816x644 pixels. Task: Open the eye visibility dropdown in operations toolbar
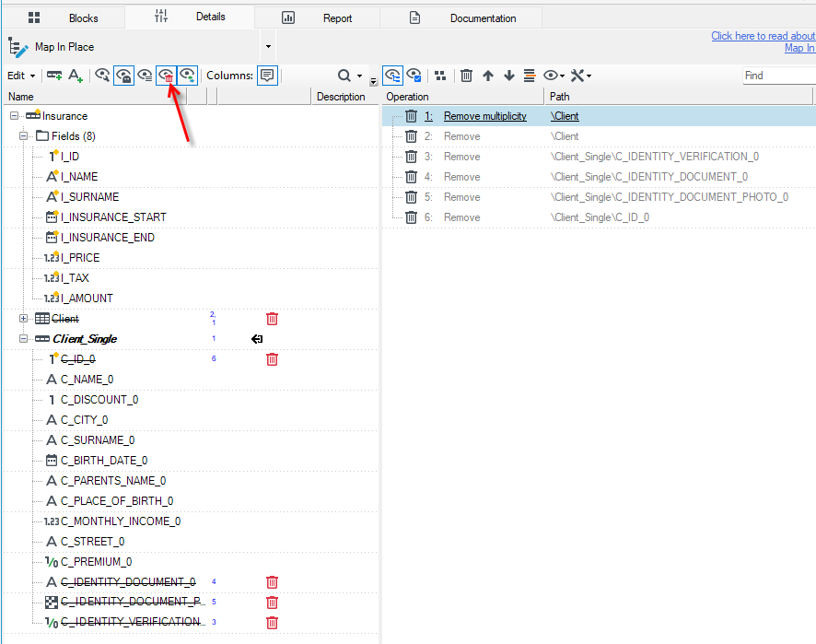[x=554, y=76]
